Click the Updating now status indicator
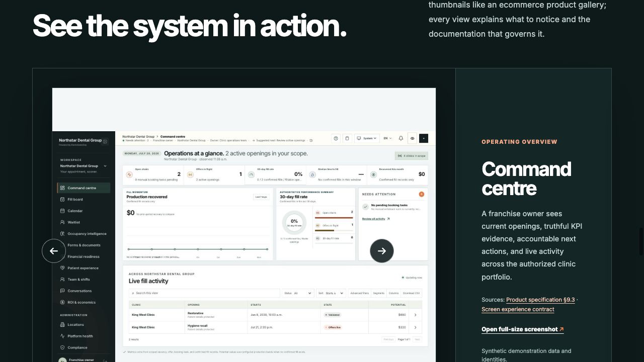644x362 pixels. 412,278
